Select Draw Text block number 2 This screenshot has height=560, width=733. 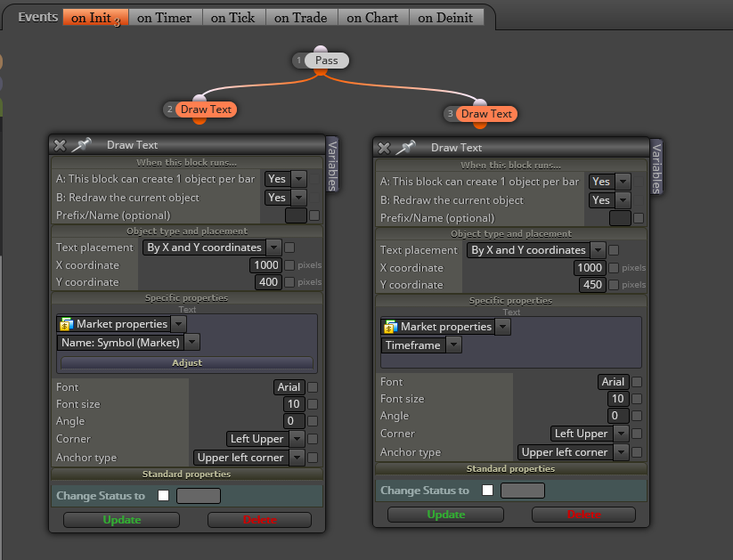coord(206,110)
